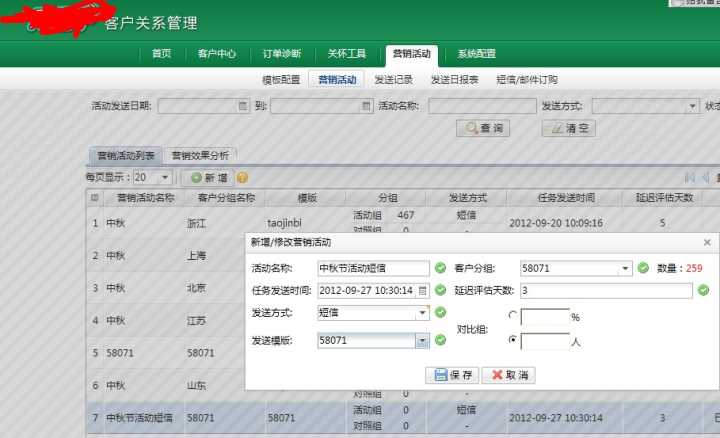Click the 保存 save button
The height and width of the screenshot is (438, 720).
tap(451, 375)
